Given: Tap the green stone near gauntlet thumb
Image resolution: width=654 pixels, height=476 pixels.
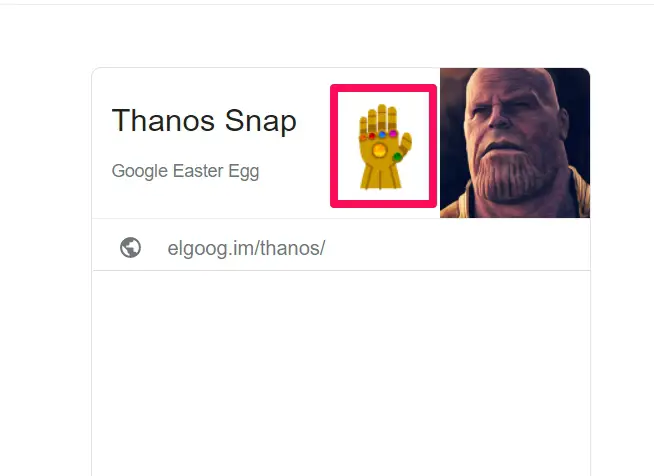Looking at the screenshot, I should (397, 156).
